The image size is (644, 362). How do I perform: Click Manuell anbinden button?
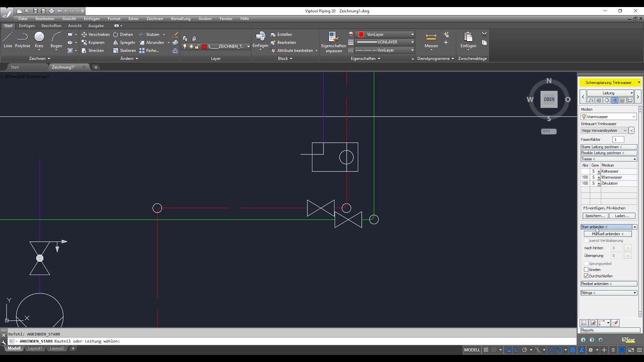click(x=608, y=234)
